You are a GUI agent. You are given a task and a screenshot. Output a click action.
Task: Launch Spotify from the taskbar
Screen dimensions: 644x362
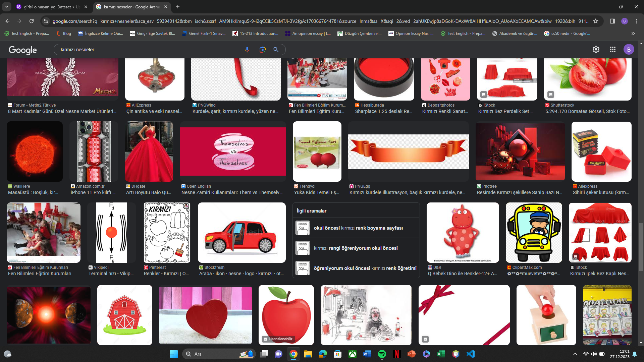coord(382,354)
